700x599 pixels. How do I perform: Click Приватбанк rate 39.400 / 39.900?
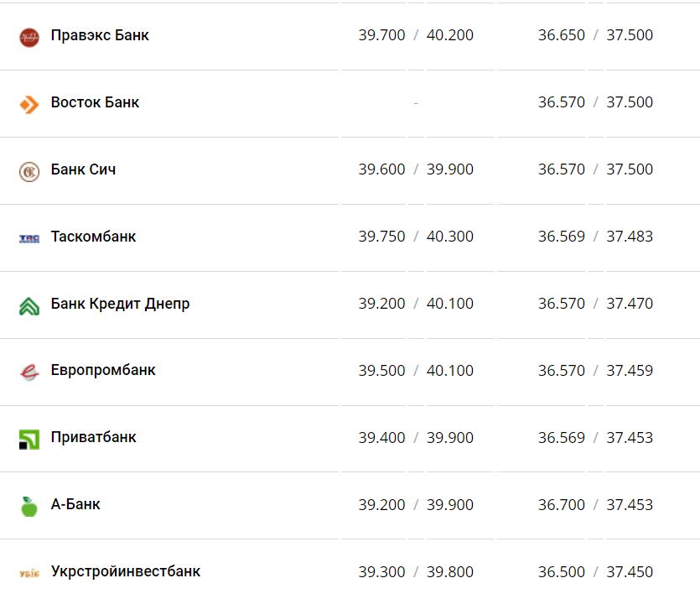click(x=416, y=438)
